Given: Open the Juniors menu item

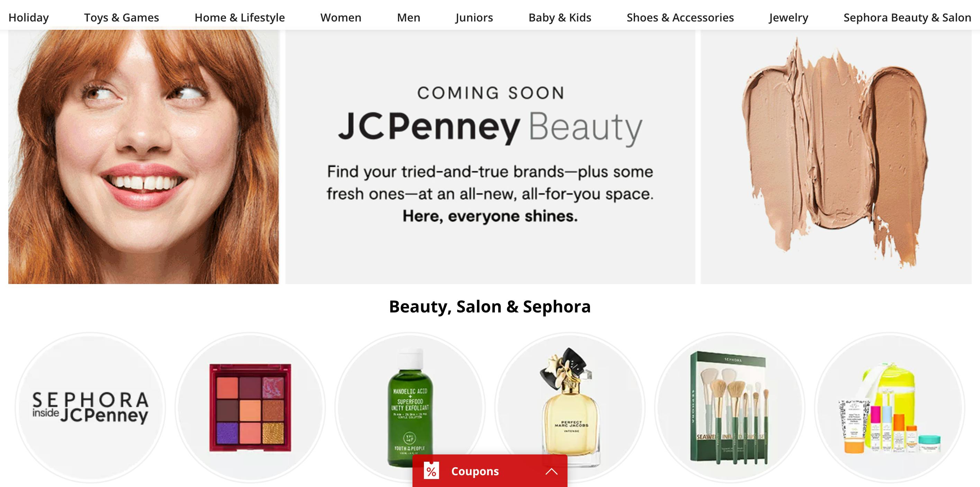Looking at the screenshot, I should point(474,18).
